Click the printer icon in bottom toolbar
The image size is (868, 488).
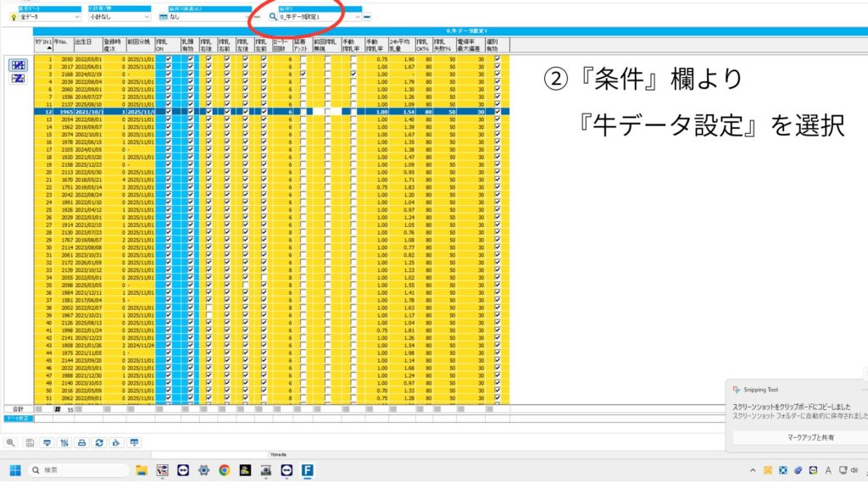point(81,442)
